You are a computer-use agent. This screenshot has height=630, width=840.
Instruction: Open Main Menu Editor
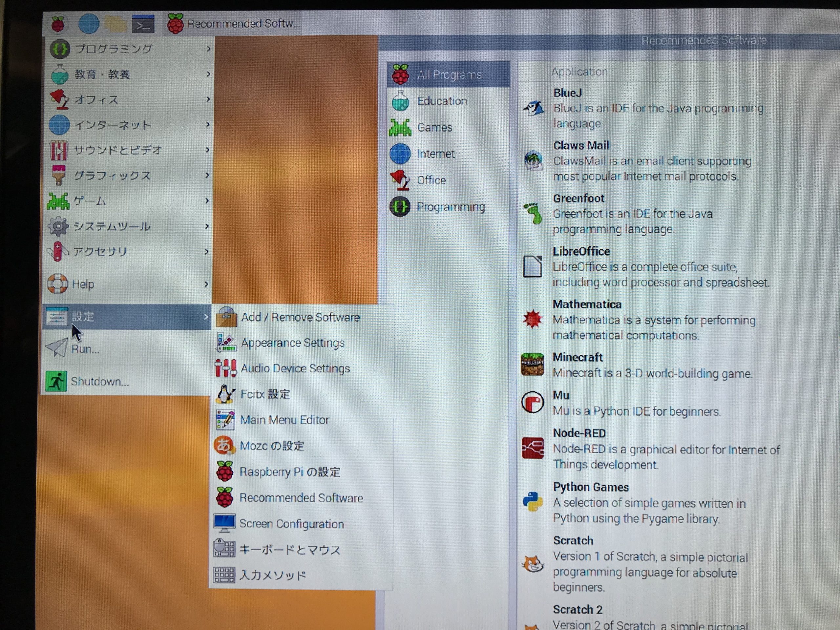(x=301, y=420)
